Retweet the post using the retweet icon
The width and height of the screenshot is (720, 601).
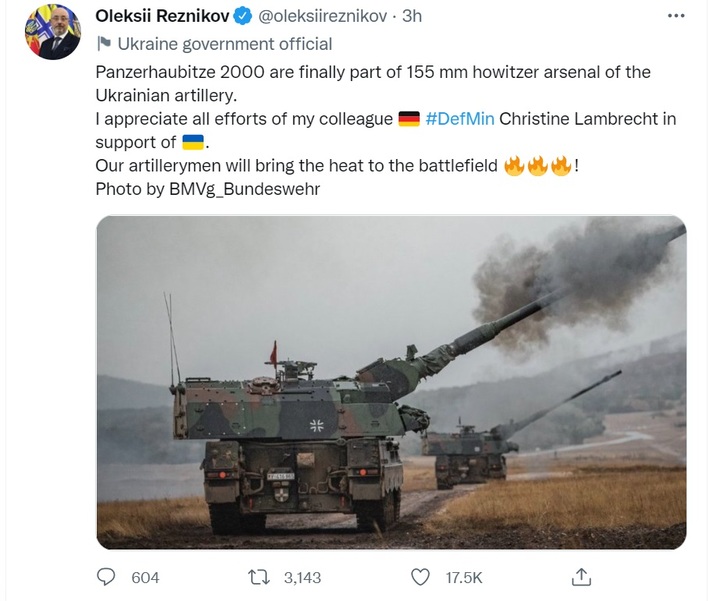click(x=260, y=577)
